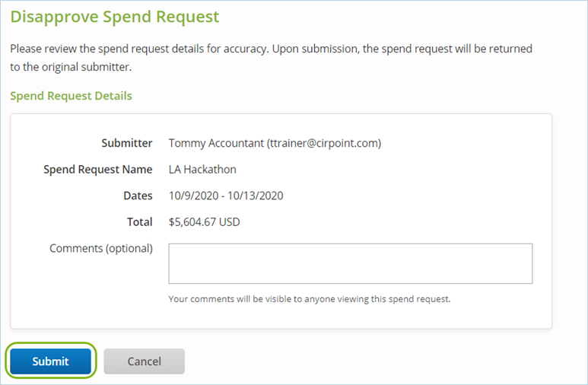Screen dimensions: 588x385
Task: Click the 'Please review the spend request' instruction line
Action: [271, 49]
